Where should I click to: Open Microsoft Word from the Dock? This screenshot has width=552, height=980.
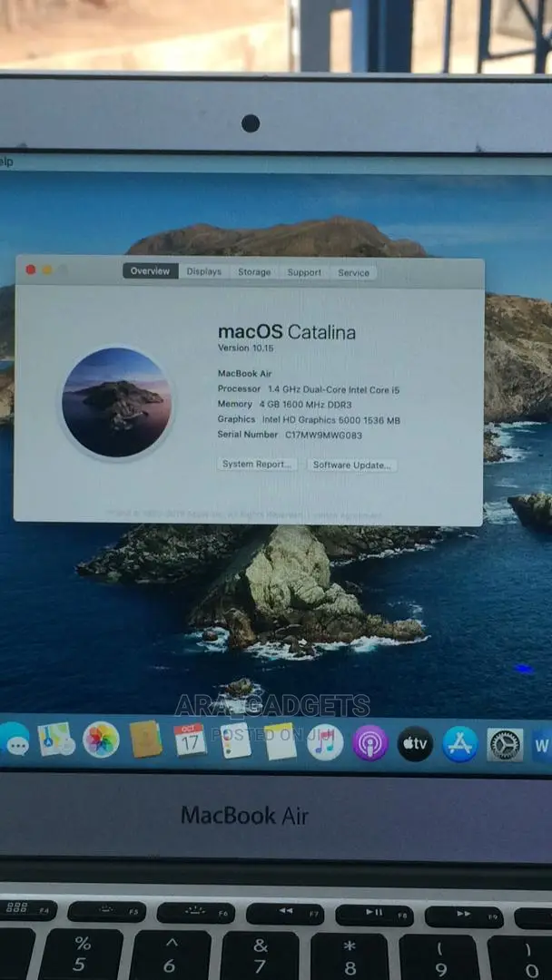[542, 745]
